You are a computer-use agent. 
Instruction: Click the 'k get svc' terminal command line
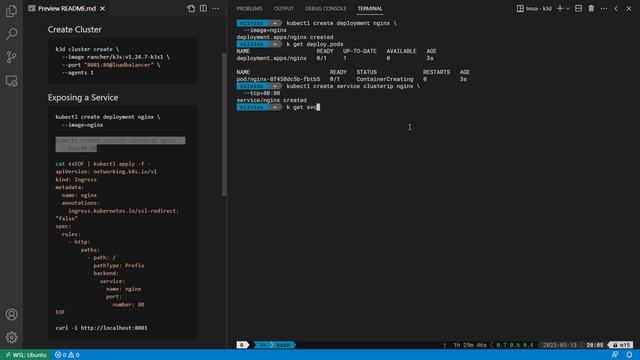pos(301,107)
